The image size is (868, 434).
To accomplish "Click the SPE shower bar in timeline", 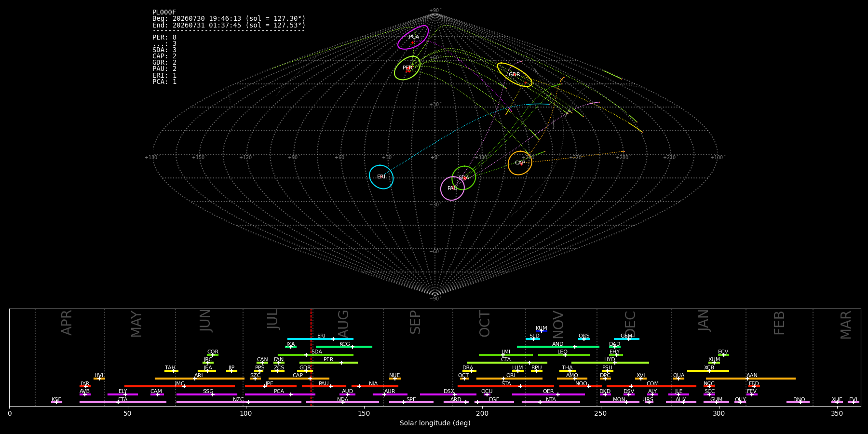I will [x=411, y=402].
